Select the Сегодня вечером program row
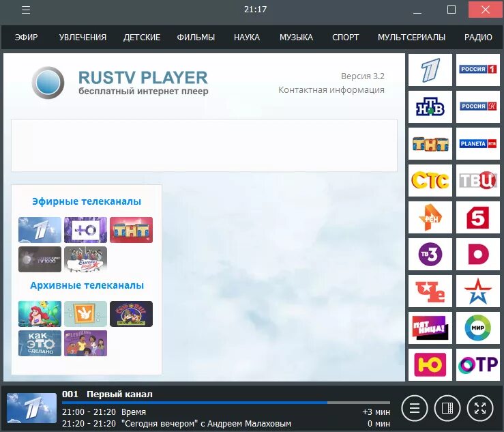The image size is (504, 432). 226,424
